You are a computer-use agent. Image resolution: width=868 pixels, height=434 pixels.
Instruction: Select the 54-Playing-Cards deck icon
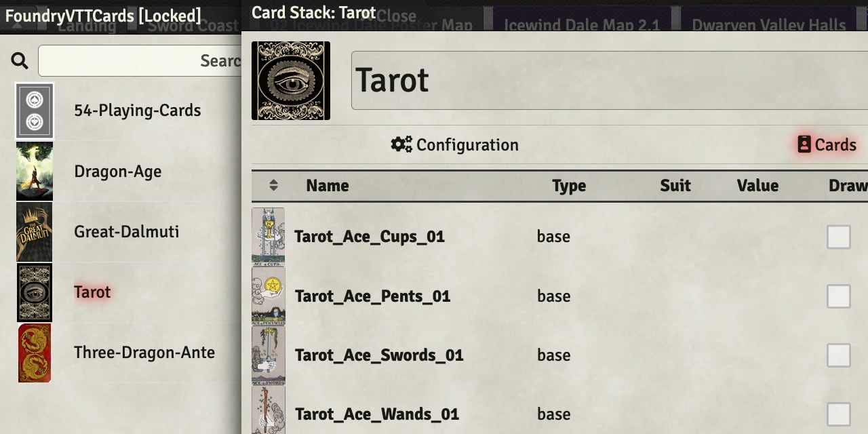(35, 110)
